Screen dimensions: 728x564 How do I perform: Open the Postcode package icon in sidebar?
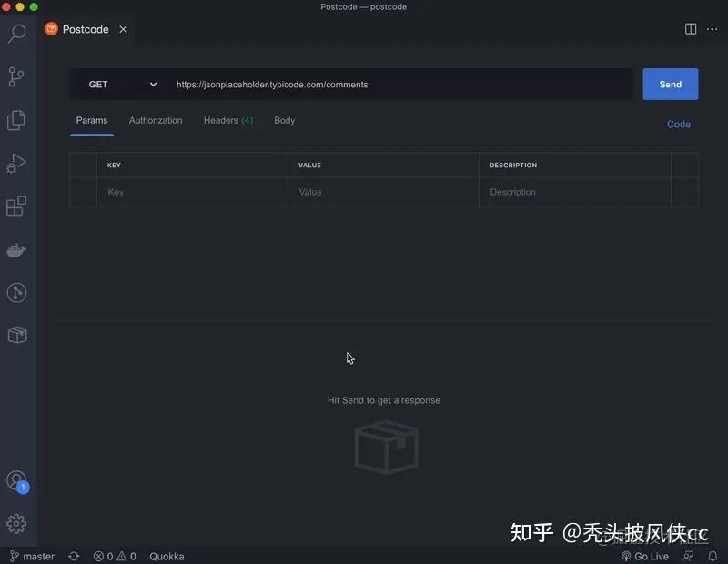point(17,335)
